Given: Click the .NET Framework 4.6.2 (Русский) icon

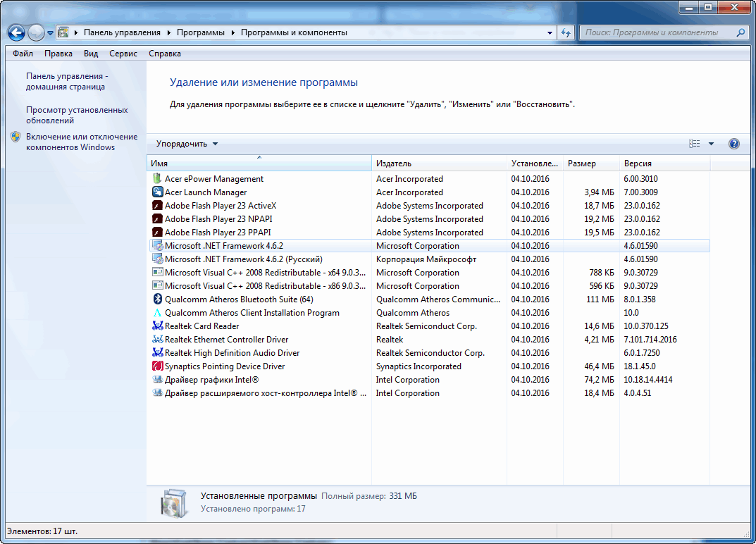Looking at the screenshot, I should (157, 259).
